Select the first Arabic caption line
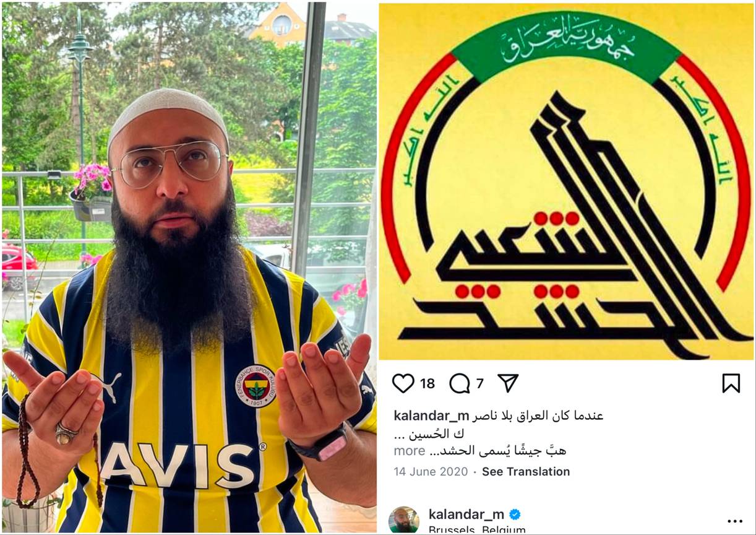756x535 pixels. (x=538, y=415)
